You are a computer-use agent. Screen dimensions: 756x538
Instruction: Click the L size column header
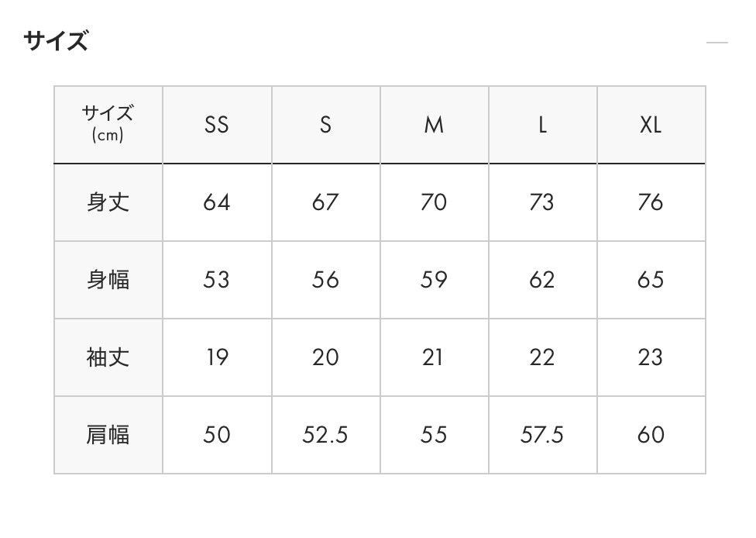(x=542, y=125)
